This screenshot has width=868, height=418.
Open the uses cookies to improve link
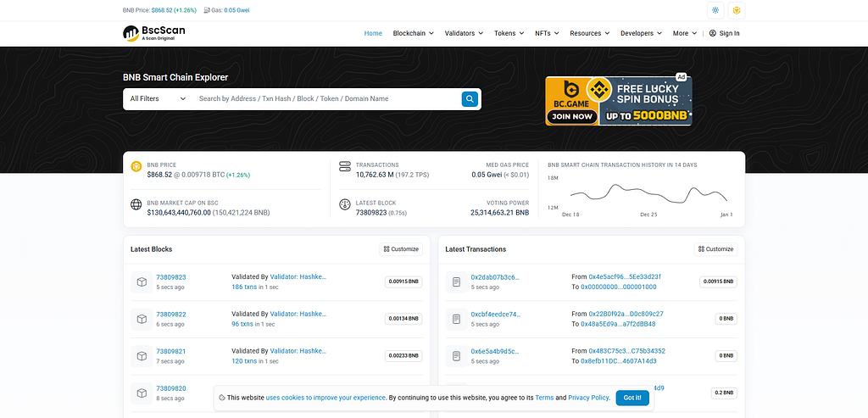(x=325, y=398)
